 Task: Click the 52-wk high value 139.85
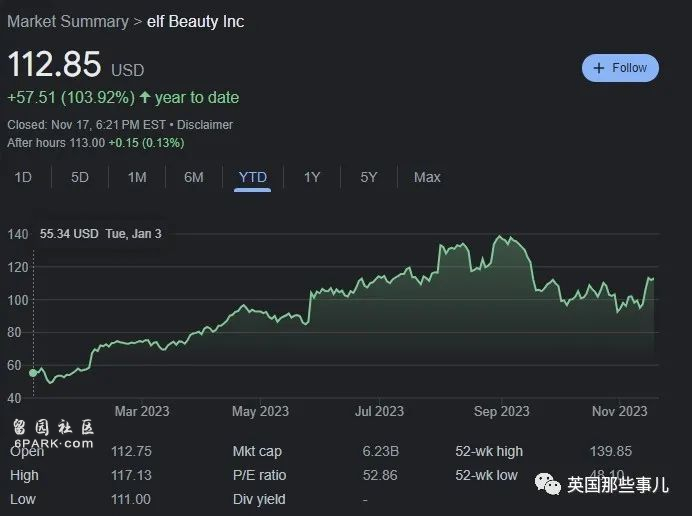[x=611, y=451]
